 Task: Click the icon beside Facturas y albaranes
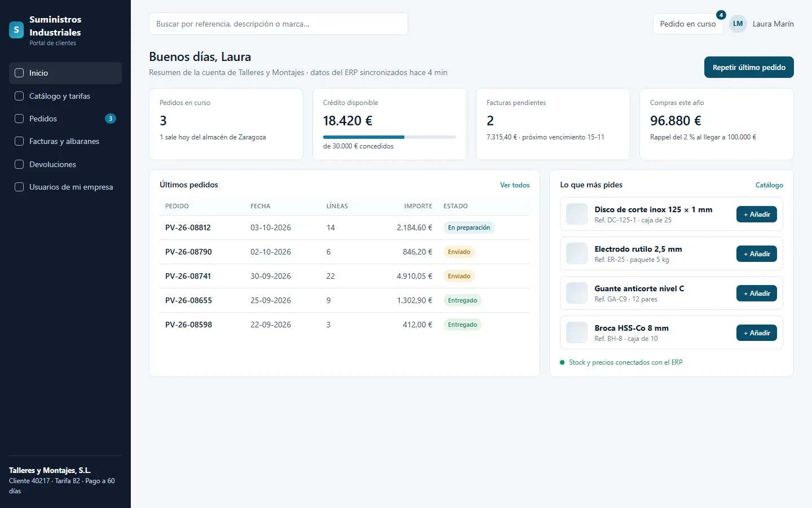pos(19,141)
